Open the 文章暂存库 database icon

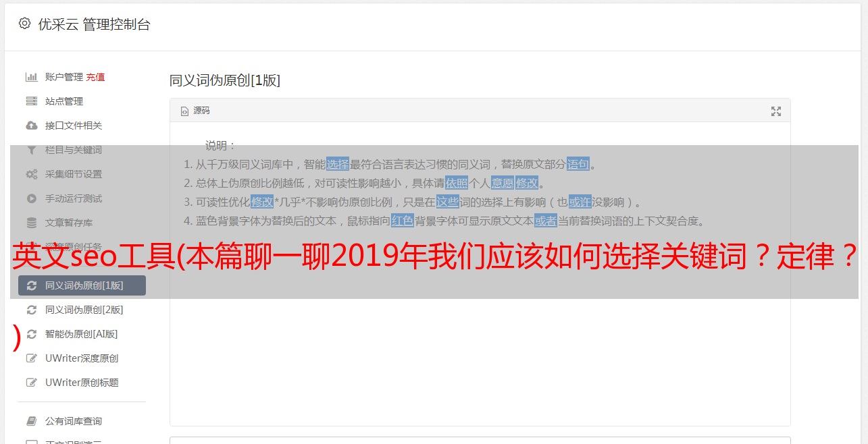click(x=31, y=223)
